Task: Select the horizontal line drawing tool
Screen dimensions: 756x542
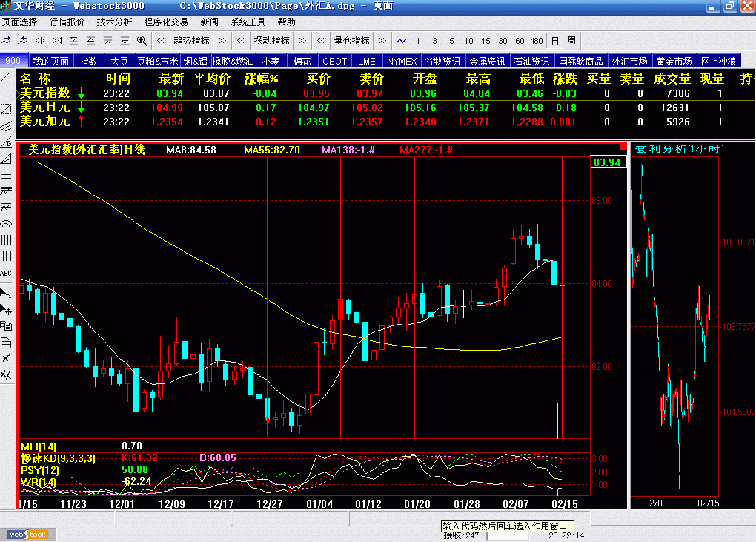Action: (x=6, y=93)
